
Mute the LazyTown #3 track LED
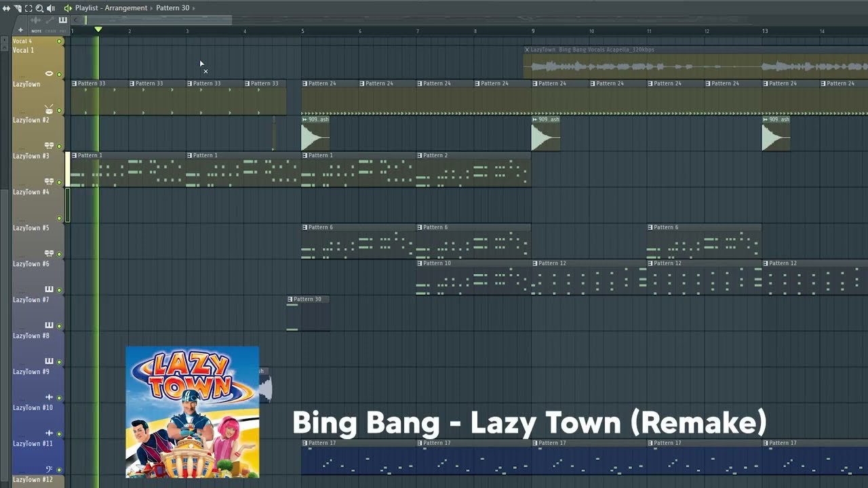pos(59,182)
